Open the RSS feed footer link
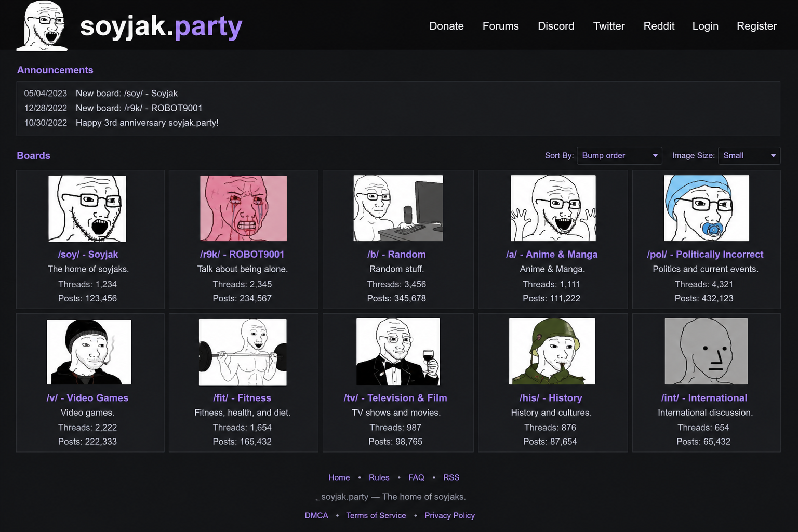This screenshot has width=798, height=532. click(x=451, y=477)
